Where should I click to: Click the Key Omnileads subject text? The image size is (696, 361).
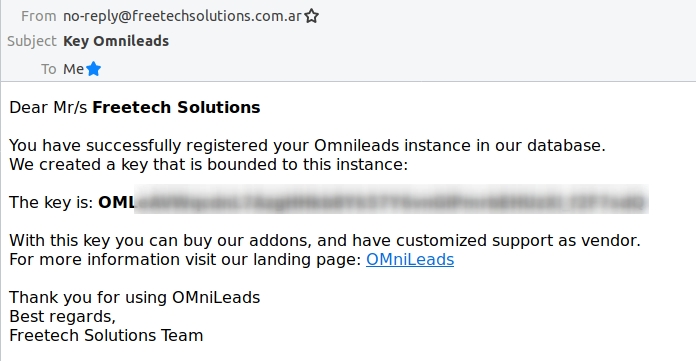pyautogui.click(x=116, y=41)
